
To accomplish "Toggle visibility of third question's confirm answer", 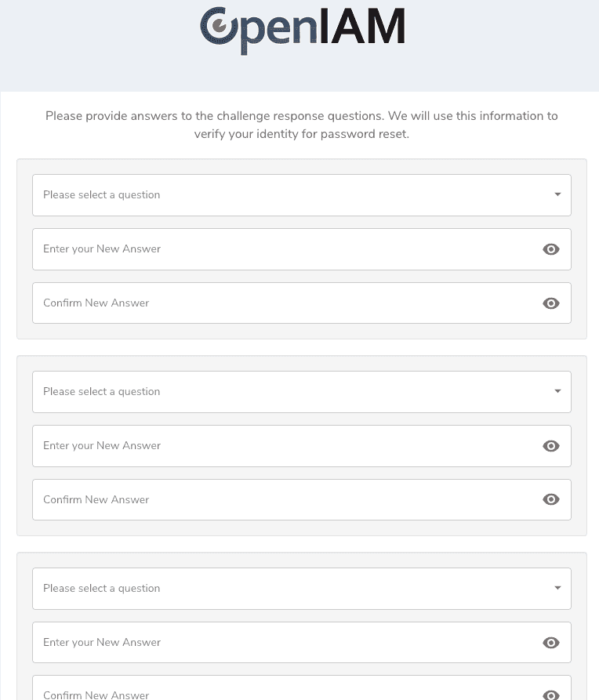I will click(551, 695).
